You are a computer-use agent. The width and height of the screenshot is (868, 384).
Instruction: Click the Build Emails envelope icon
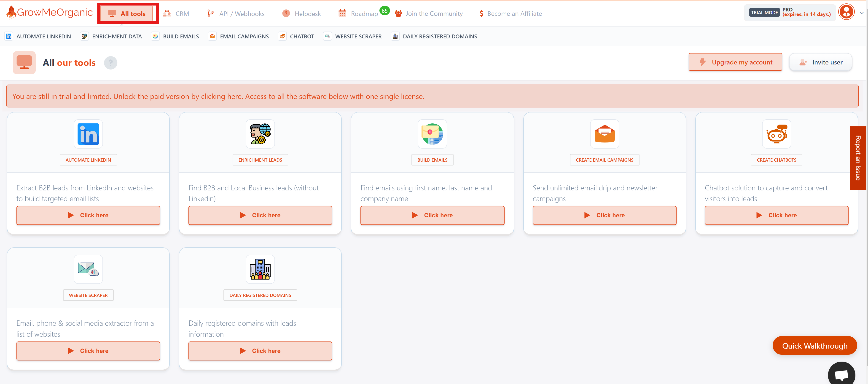[432, 134]
